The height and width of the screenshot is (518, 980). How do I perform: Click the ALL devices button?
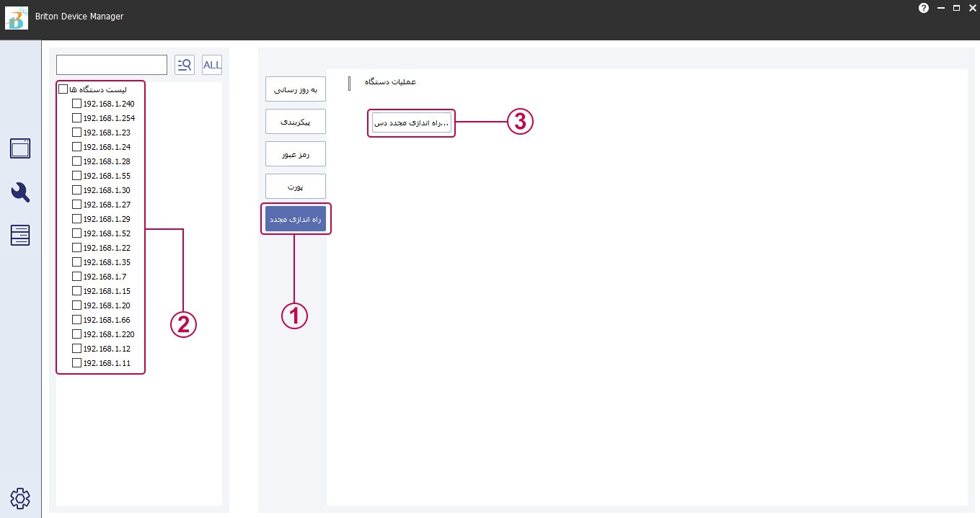212,65
